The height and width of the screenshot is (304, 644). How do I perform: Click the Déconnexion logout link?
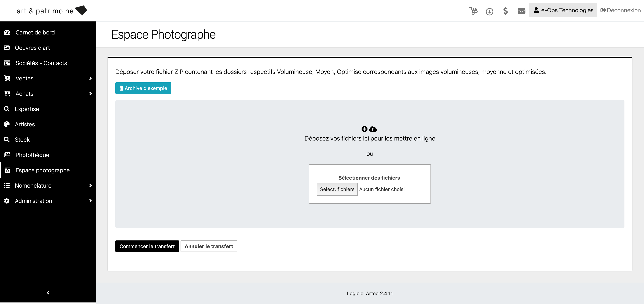tap(620, 10)
